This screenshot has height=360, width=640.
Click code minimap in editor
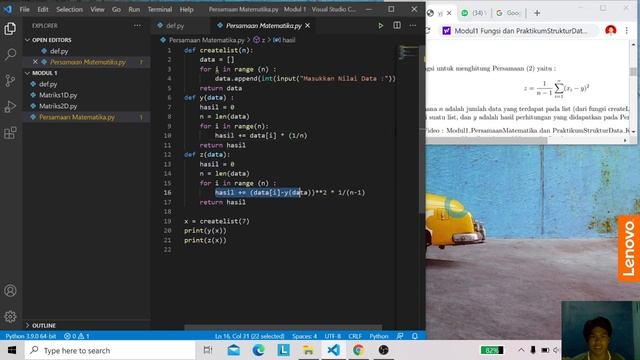(x=409, y=52)
